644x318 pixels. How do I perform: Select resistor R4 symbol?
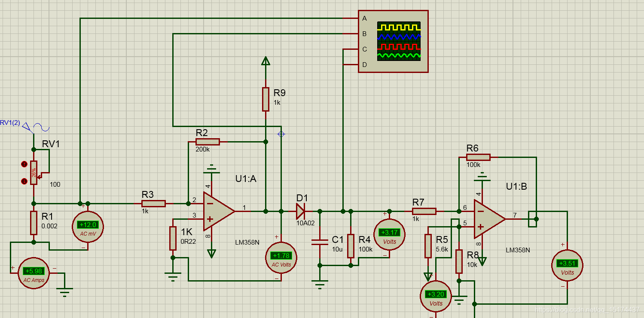pos(351,246)
